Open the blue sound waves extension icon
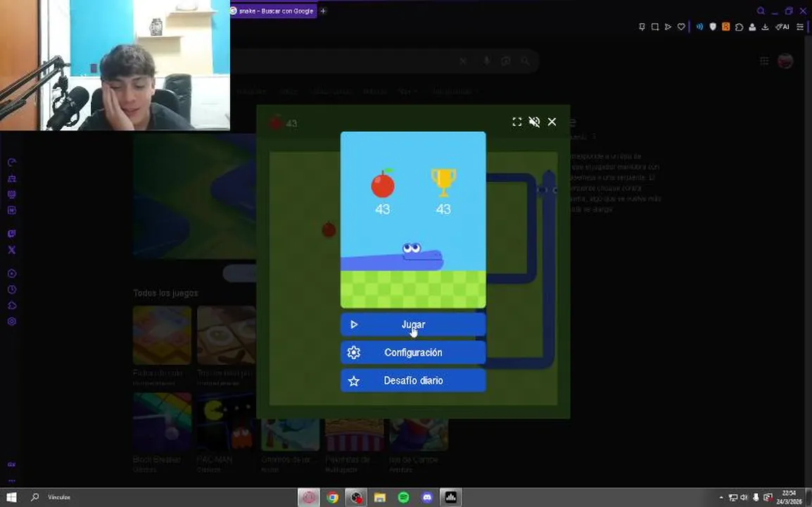Viewport: 812px width, 507px height. (x=699, y=27)
